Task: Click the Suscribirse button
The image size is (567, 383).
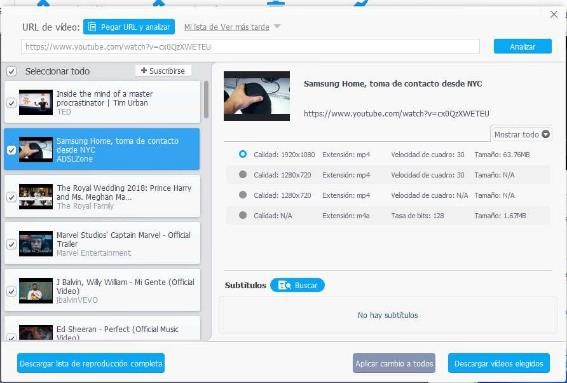Action: [x=163, y=71]
